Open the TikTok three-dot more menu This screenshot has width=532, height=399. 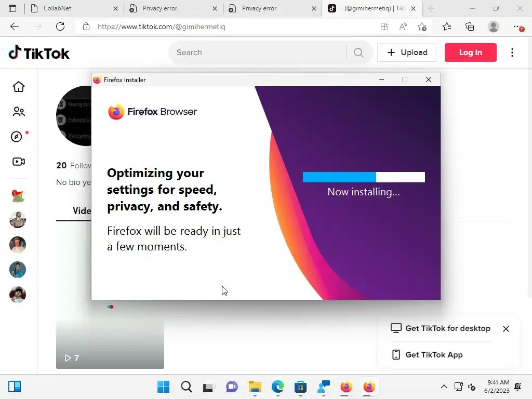[x=512, y=52]
